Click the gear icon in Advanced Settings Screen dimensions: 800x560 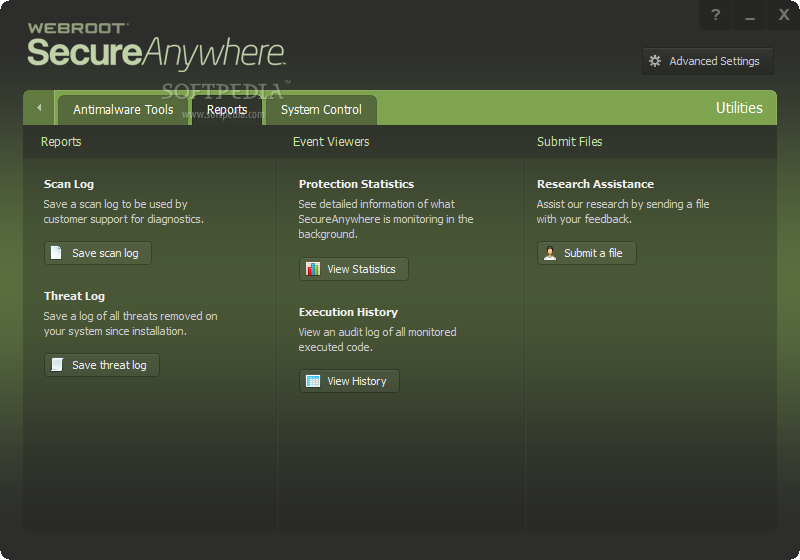coord(655,61)
